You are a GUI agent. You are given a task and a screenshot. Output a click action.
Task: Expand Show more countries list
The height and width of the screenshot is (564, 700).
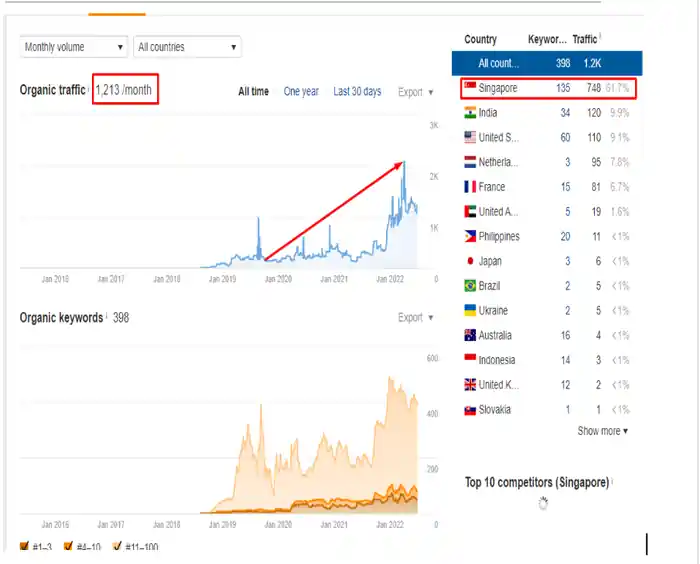click(603, 431)
